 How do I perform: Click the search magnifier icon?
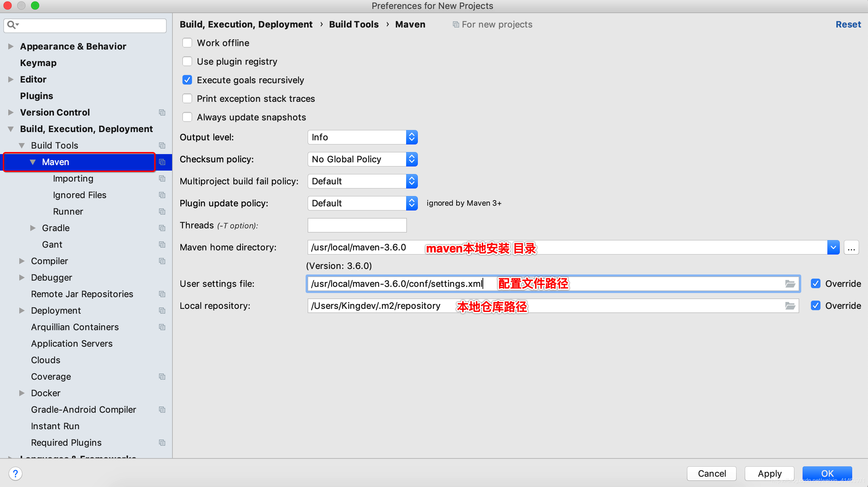[13, 25]
